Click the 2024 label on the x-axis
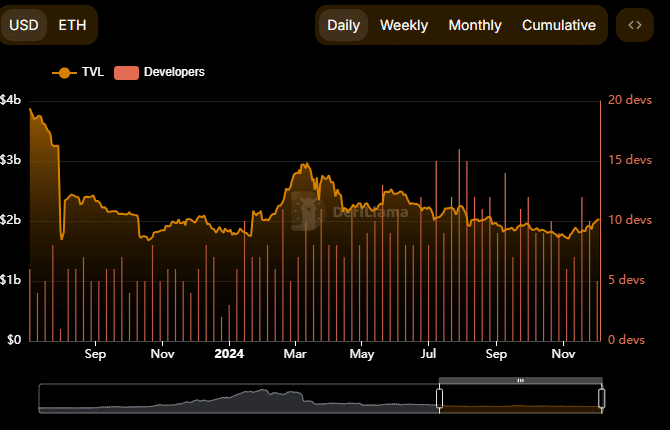The image size is (670, 430). coord(229,353)
